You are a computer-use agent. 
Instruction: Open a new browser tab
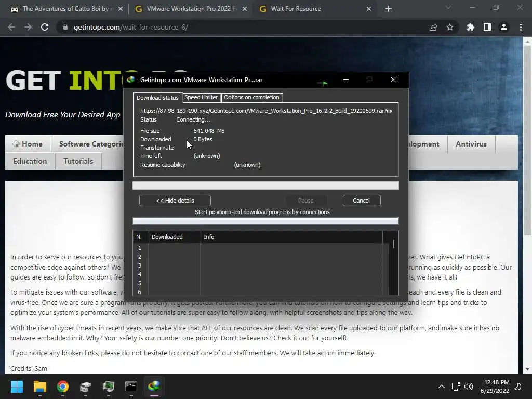click(389, 9)
